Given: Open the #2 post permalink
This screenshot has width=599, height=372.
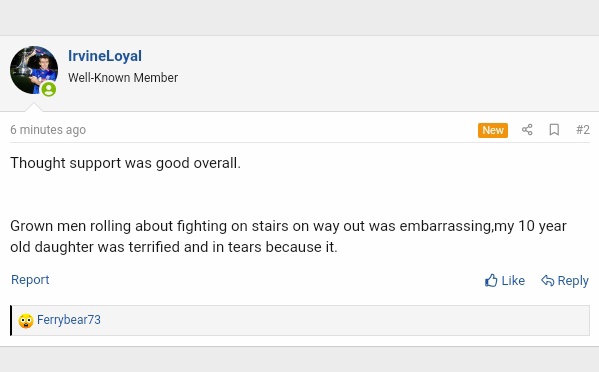Looking at the screenshot, I should pyautogui.click(x=583, y=130).
